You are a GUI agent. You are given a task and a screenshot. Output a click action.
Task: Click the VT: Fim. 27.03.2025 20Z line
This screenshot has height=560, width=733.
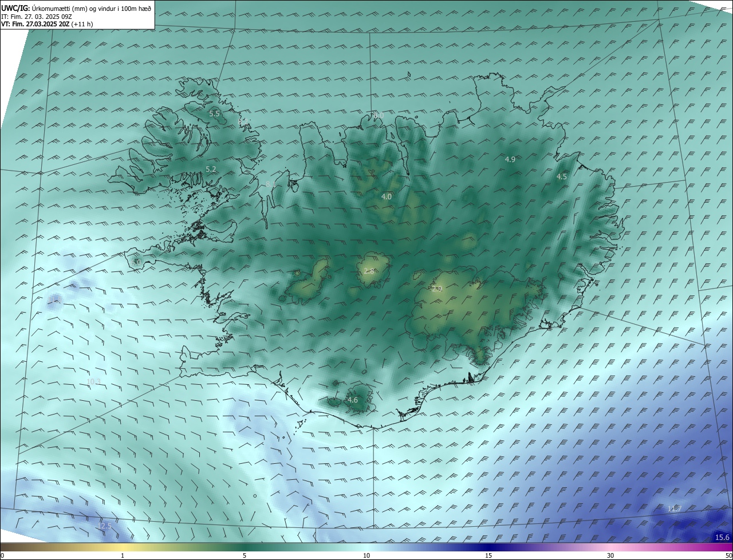tap(47, 24)
